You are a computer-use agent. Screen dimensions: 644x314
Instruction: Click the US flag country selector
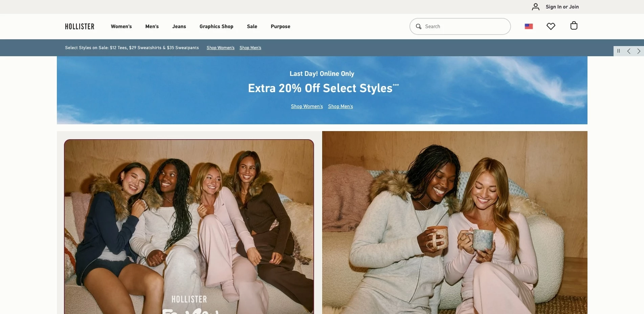click(x=529, y=26)
